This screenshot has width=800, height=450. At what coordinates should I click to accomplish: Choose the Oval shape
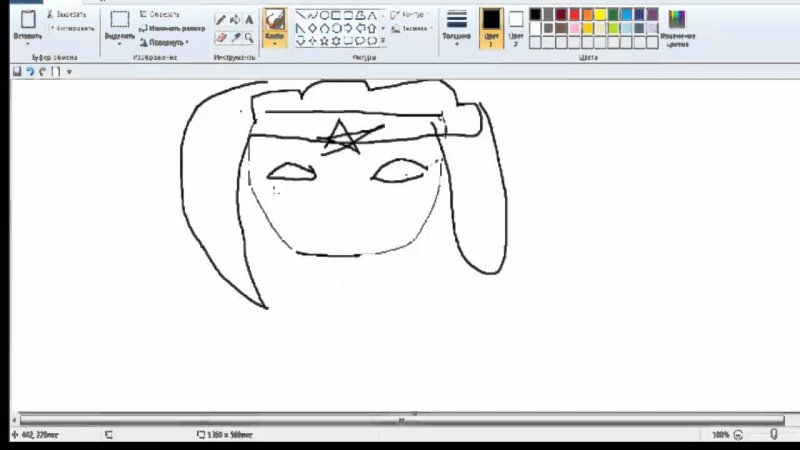tap(324, 15)
